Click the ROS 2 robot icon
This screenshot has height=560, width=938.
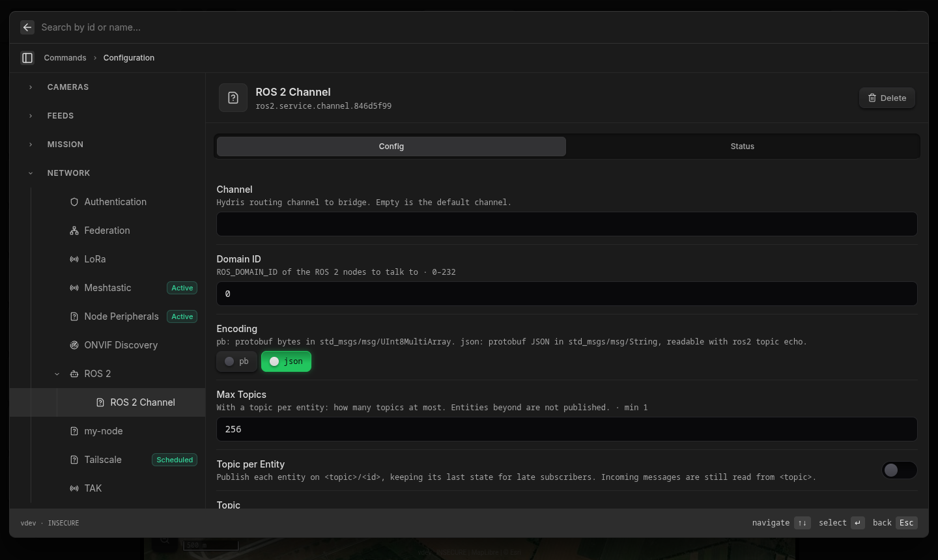(x=74, y=374)
